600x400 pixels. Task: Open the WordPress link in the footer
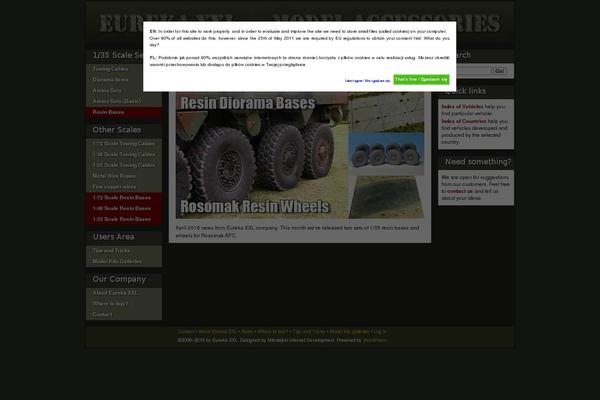point(375,340)
